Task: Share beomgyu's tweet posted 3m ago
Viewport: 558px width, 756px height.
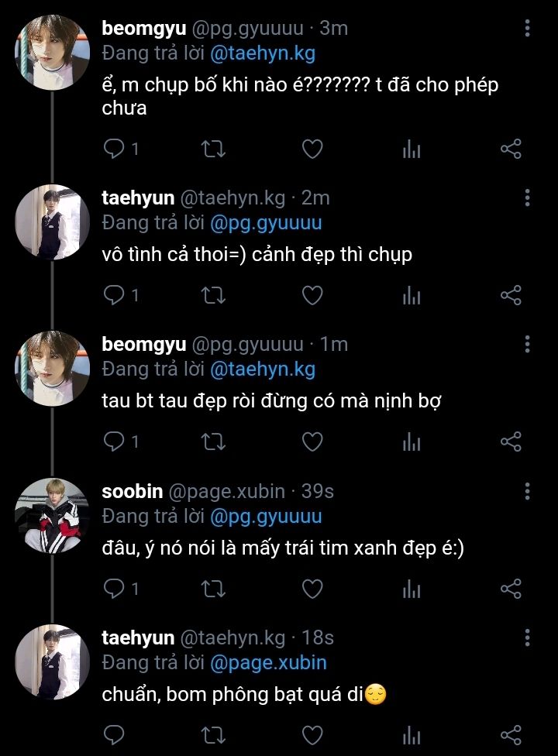Action: (511, 149)
